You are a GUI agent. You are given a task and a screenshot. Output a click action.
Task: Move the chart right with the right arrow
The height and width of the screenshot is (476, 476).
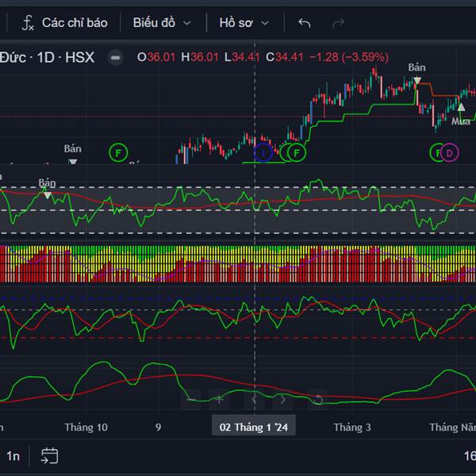point(282,400)
